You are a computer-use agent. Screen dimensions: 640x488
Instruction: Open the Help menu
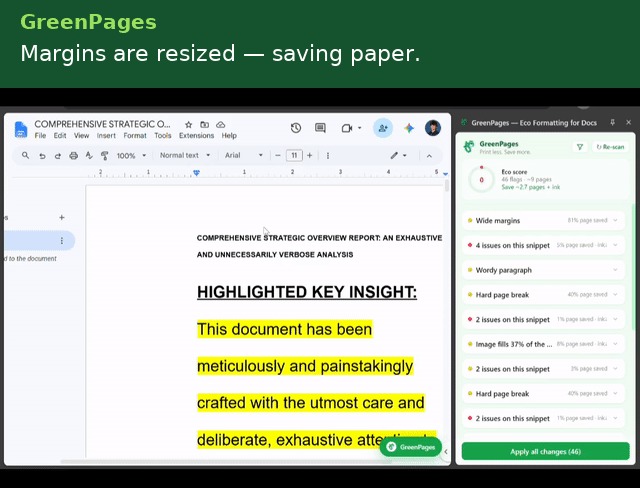(x=229, y=135)
